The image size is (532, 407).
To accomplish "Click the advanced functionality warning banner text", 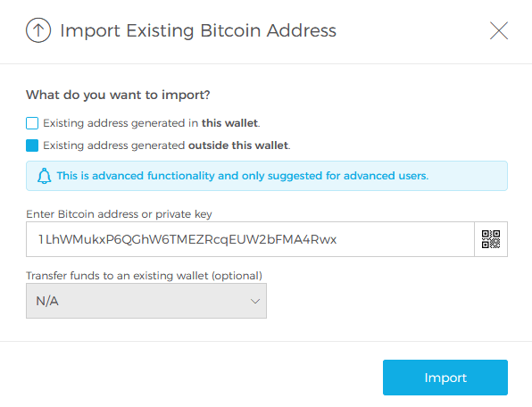I will coord(242,176).
